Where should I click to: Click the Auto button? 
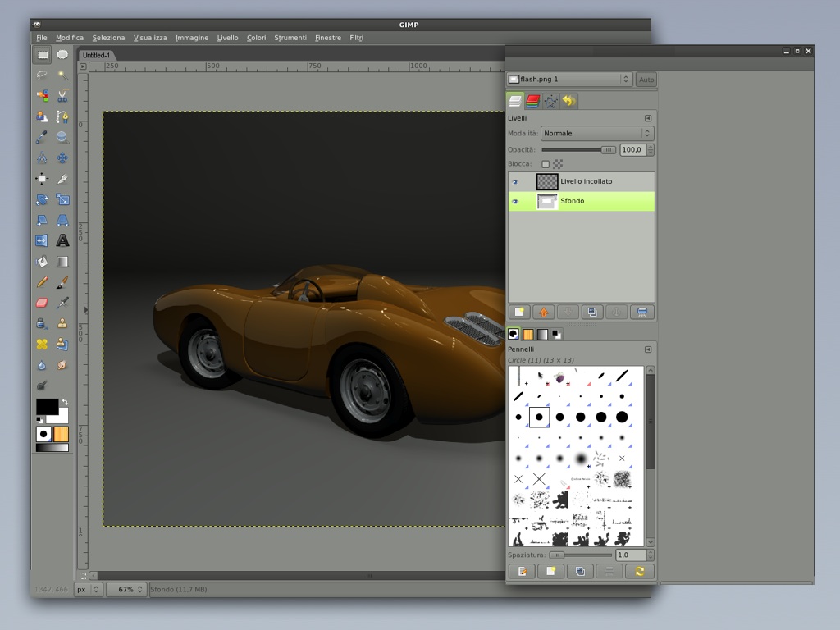coord(646,80)
